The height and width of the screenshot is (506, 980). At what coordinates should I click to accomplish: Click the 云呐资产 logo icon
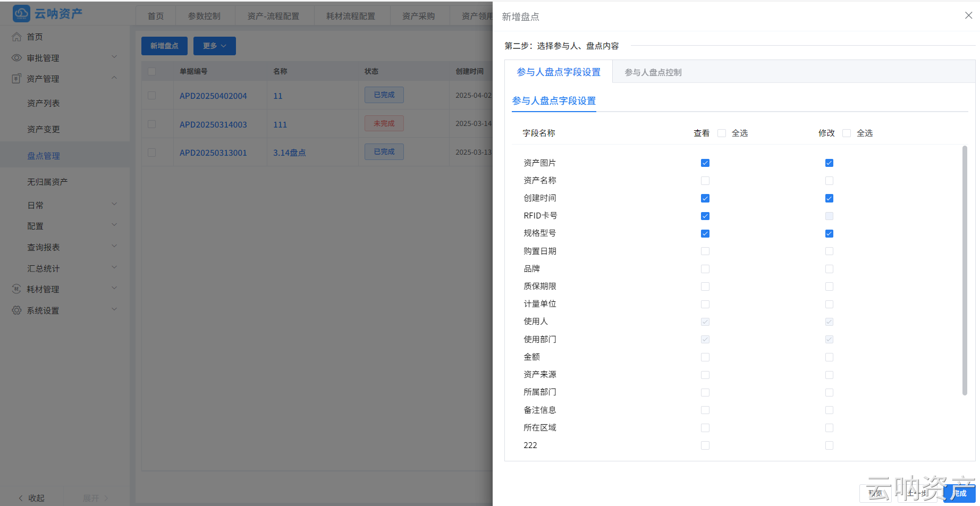[21, 13]
